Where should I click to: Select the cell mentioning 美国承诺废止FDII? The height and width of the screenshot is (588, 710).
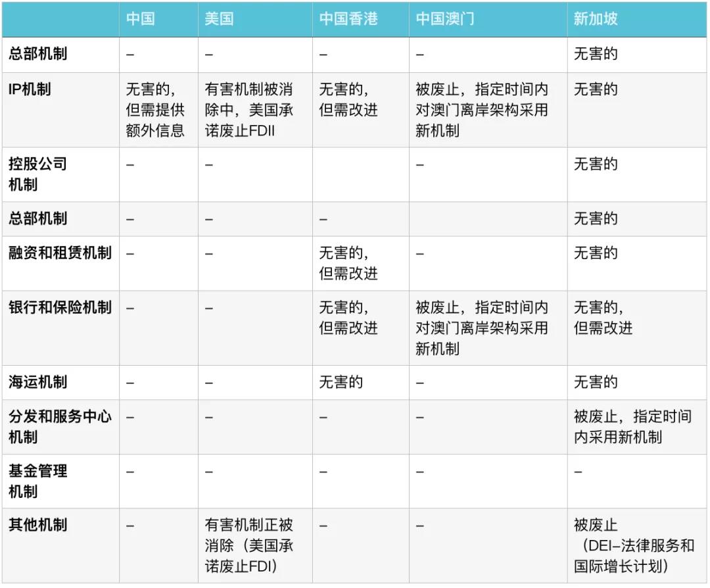pos(249,110)
